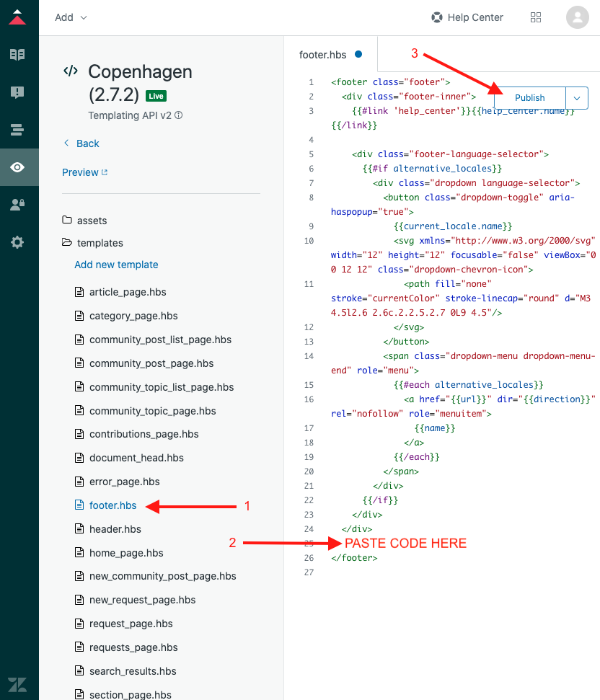The image size is (600, 700).
Task: Open the Arrange content sidebar icon
Action: [17, 130]
